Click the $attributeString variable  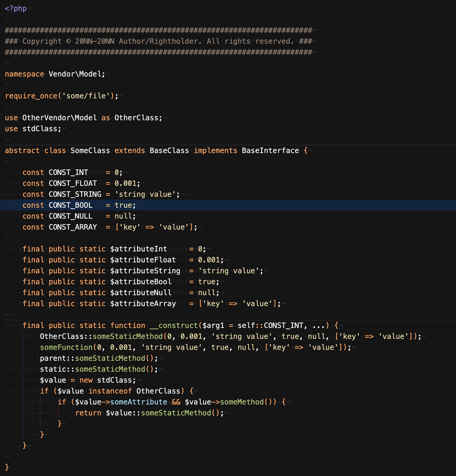point(145,271)
